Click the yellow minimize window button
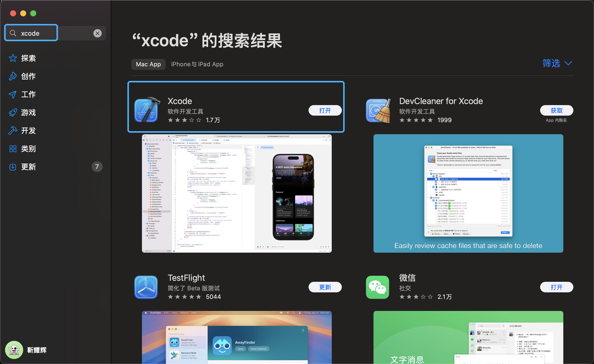Screen dimensions: 594x364 coord(23,13)
